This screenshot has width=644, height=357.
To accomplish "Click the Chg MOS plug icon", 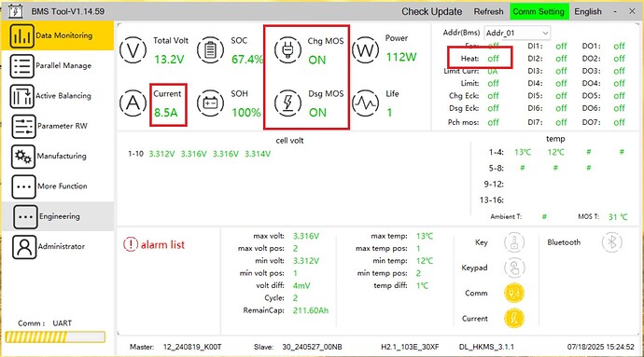I will click(287, 50).
